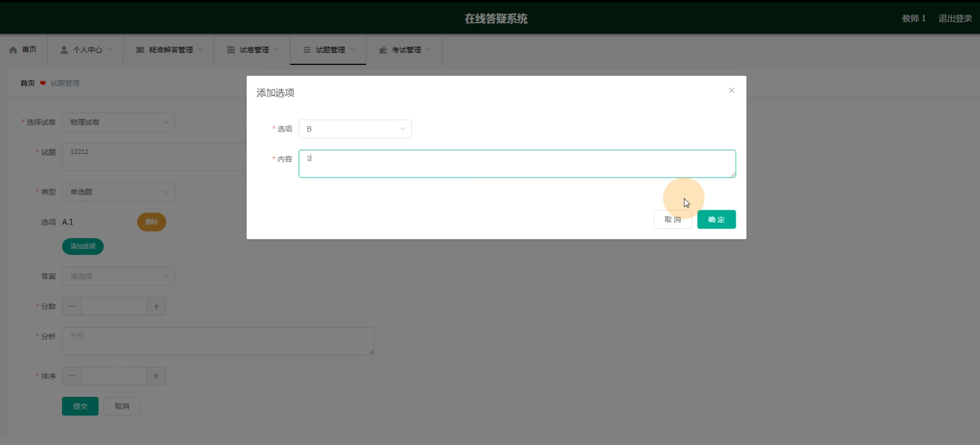
Task: Click the red heart breadcrumb separator
Action: (x=43, y=83)
